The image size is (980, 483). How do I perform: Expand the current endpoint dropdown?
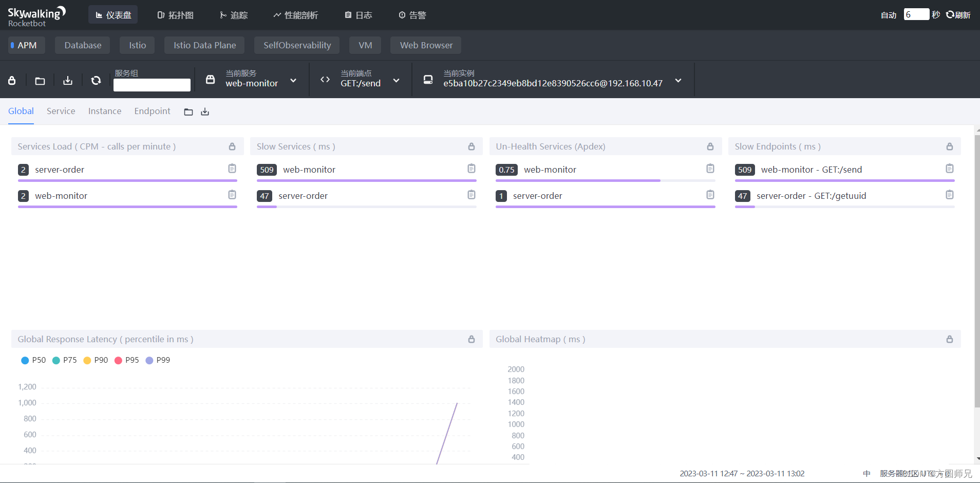coord(396,81)
